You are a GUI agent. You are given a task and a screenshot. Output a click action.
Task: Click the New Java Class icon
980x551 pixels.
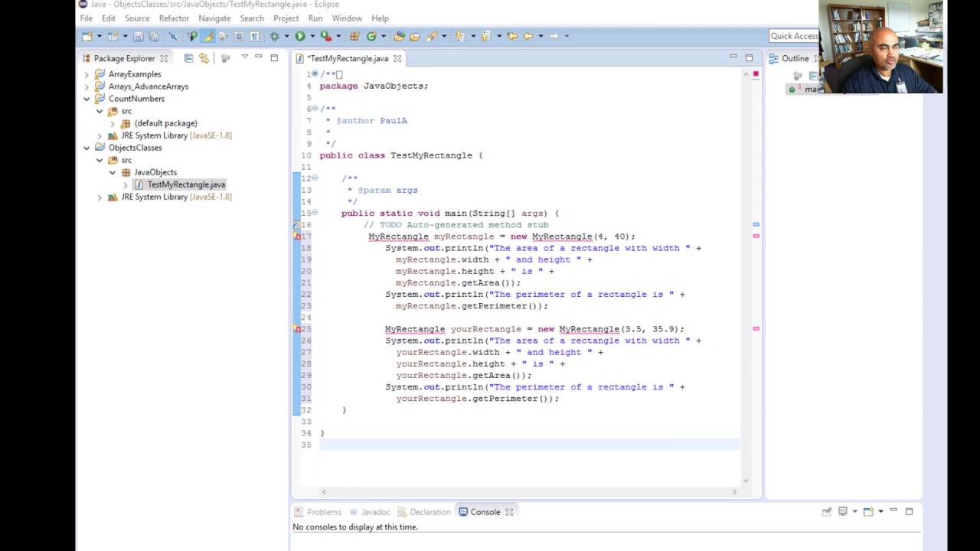[371, 36]
